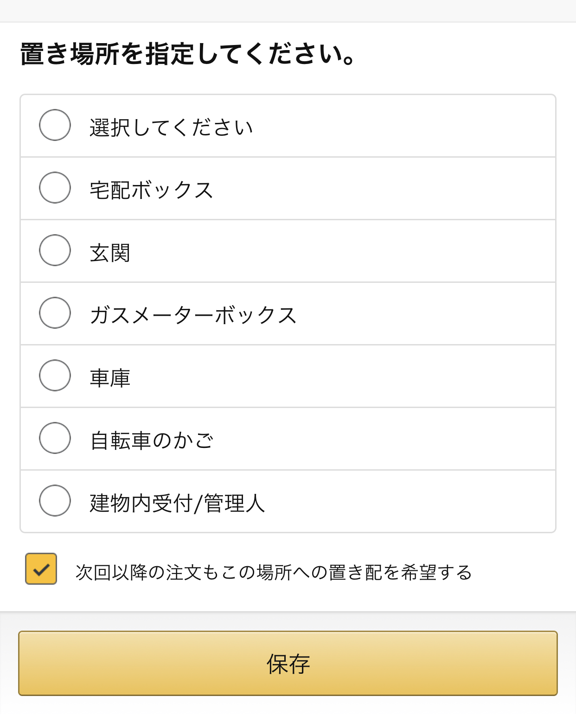The image size is (576, 728).
Task: Click the 玄関 label text
Action: [110, 253]
